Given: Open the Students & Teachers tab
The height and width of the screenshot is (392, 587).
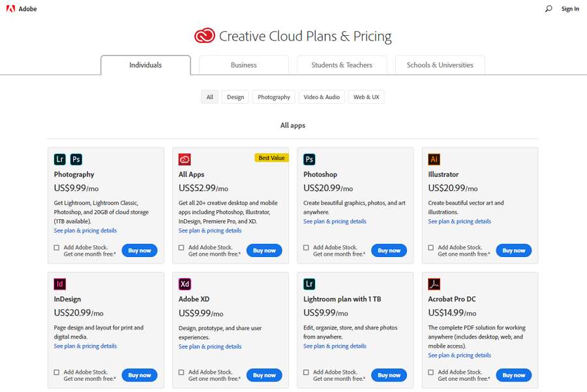Looking at the screenshot, I should [x=342, y=65].
